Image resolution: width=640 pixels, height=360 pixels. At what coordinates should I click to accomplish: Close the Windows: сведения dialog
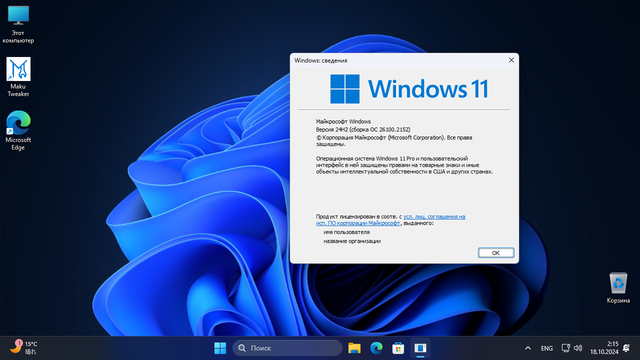point(511,60)
